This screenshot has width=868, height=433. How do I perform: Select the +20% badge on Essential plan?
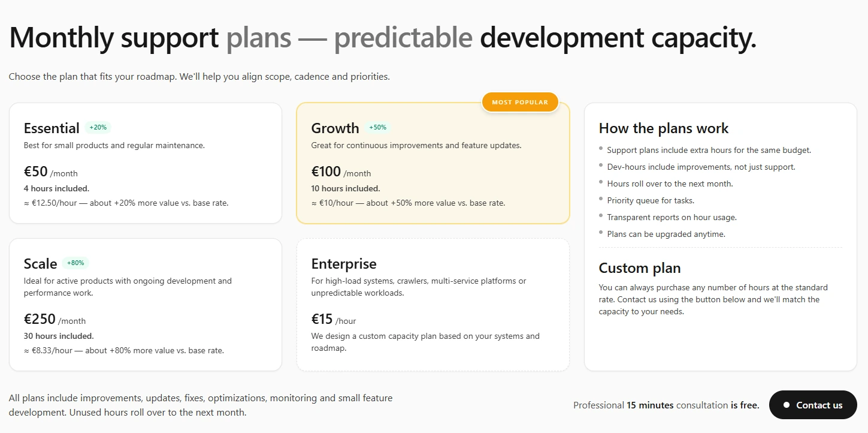[x=98, y=127]
